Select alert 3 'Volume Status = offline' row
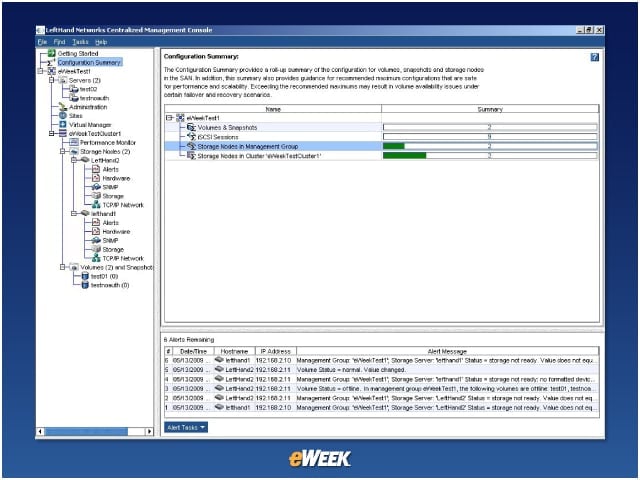Image resolution: width=640 pixels, height=480 pixels. point(382,389)
